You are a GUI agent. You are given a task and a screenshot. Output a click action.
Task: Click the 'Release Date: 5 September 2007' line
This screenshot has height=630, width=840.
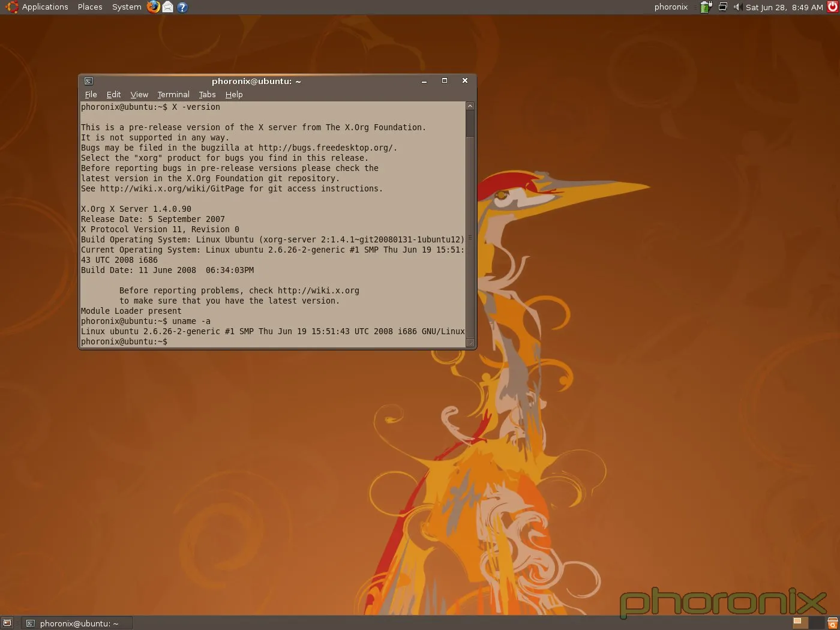[153, 219]
